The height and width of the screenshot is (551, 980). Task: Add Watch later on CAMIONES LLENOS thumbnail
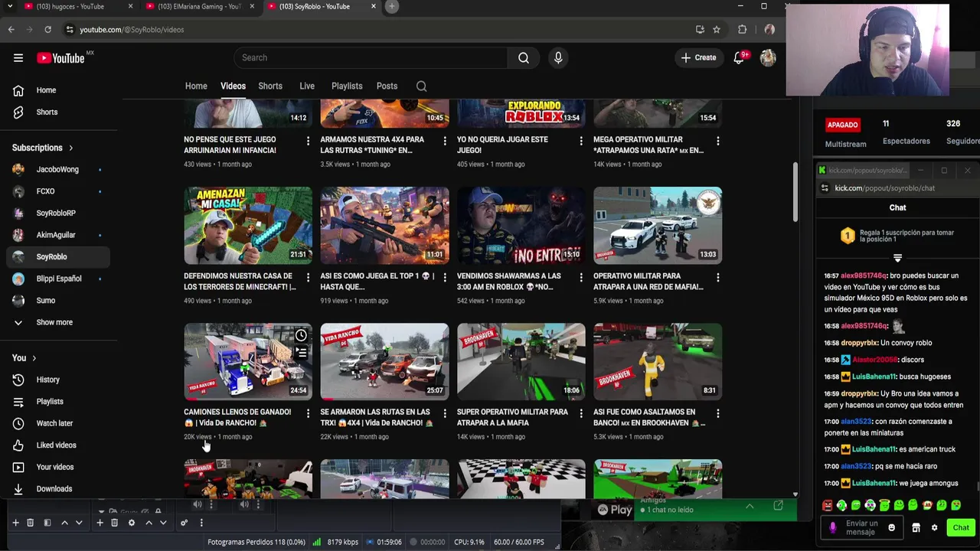point(301,335)
